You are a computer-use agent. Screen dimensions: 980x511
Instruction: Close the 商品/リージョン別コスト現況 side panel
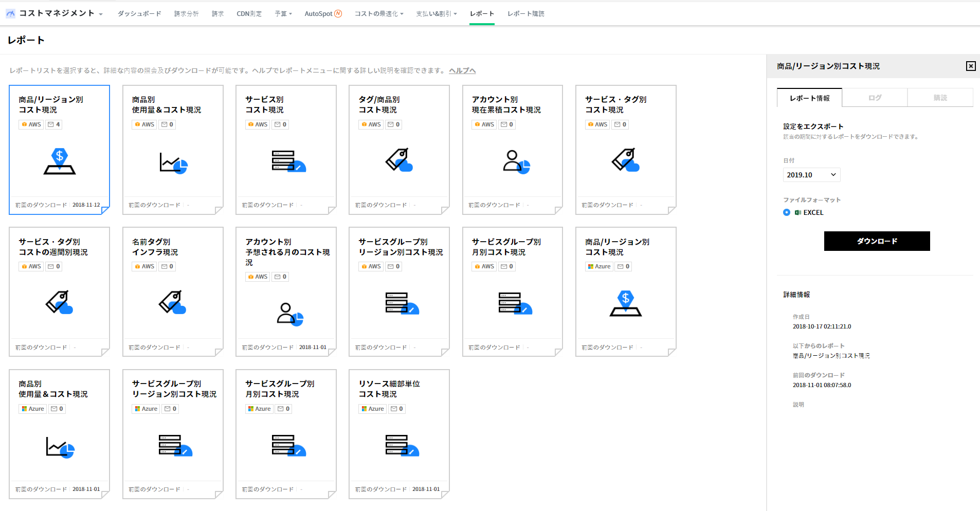click(970, 66)
